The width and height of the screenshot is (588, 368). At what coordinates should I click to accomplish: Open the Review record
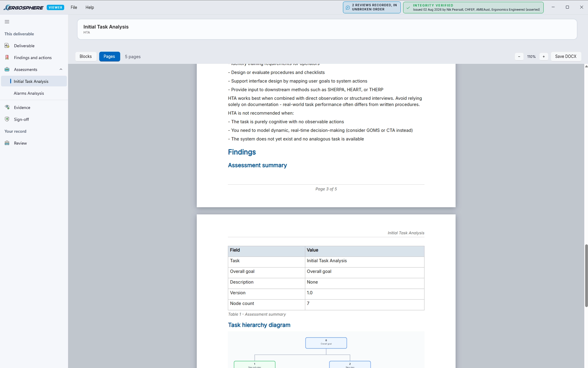(x=34, y=143)
